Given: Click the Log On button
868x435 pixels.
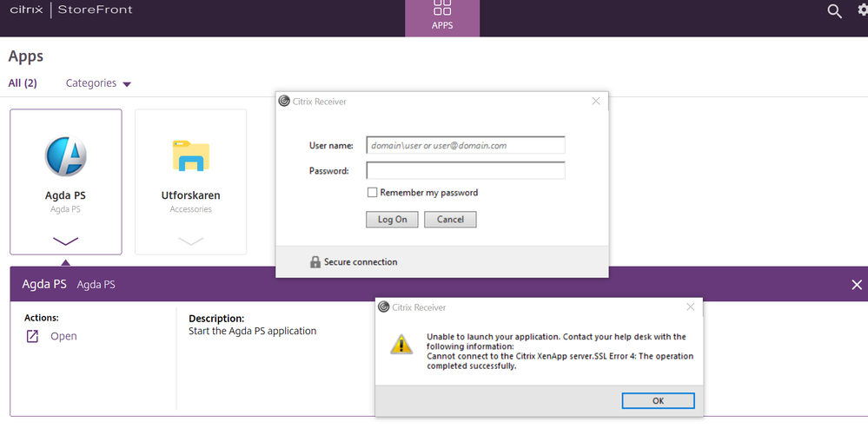Looking at the screenshot, I should [392, 219].
